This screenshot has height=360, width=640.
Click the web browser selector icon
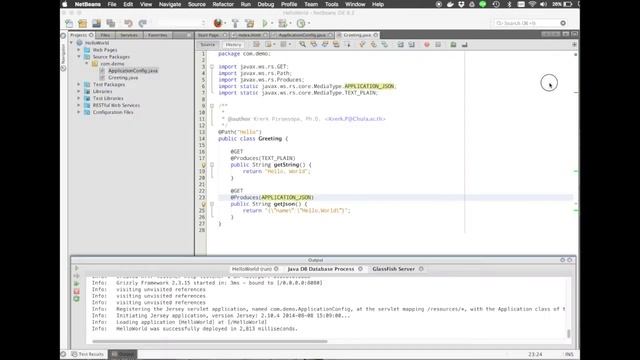coord(218,23)
